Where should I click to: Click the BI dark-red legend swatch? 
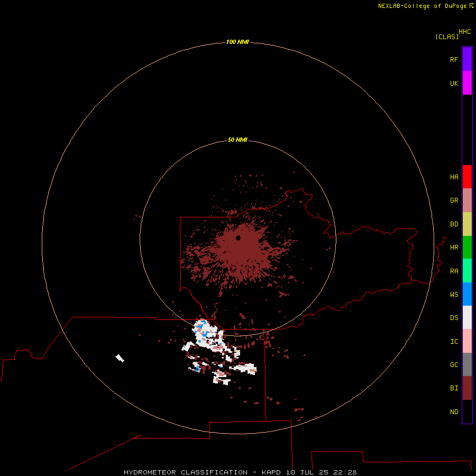click(x=467, y=388)
